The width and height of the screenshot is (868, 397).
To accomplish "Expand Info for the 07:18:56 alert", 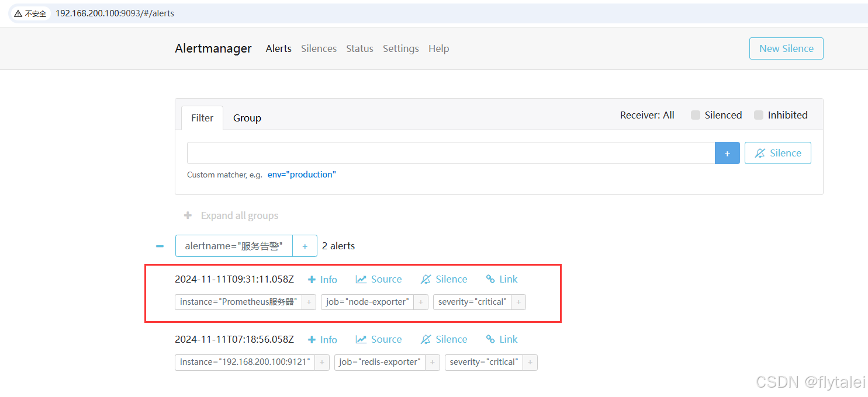I will (x=323, y=339).
